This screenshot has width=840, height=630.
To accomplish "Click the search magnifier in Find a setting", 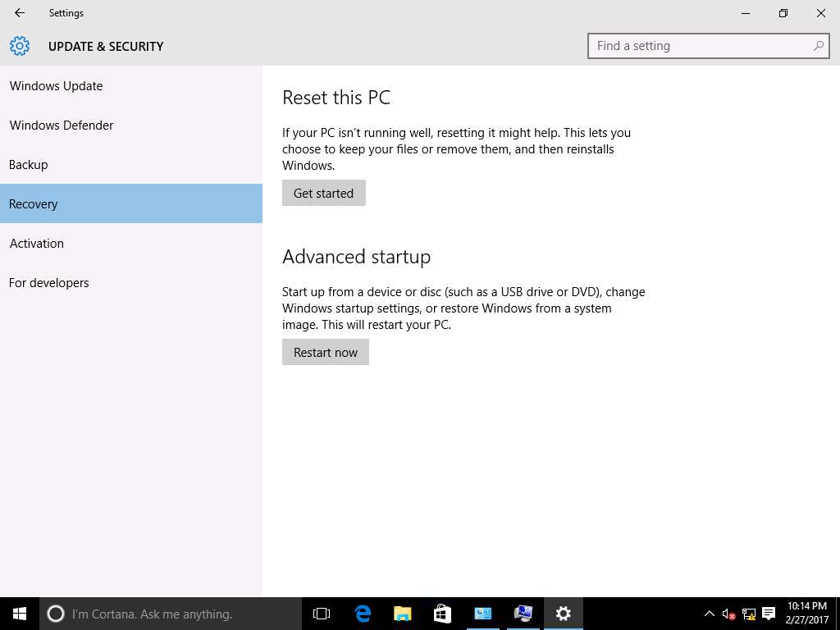I will point(818,46).
